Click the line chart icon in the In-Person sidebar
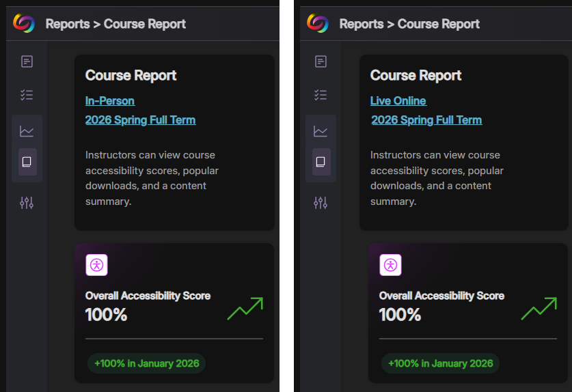 [27, 131]
